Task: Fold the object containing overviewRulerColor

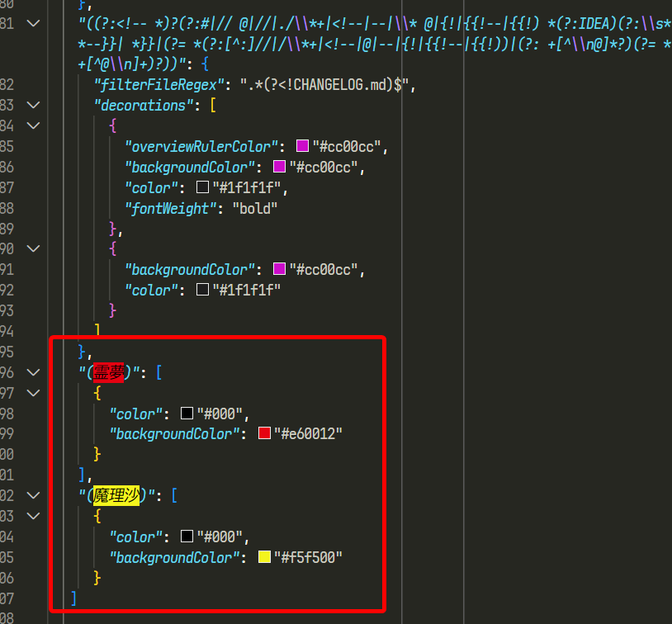Action: tap(33, 125)
